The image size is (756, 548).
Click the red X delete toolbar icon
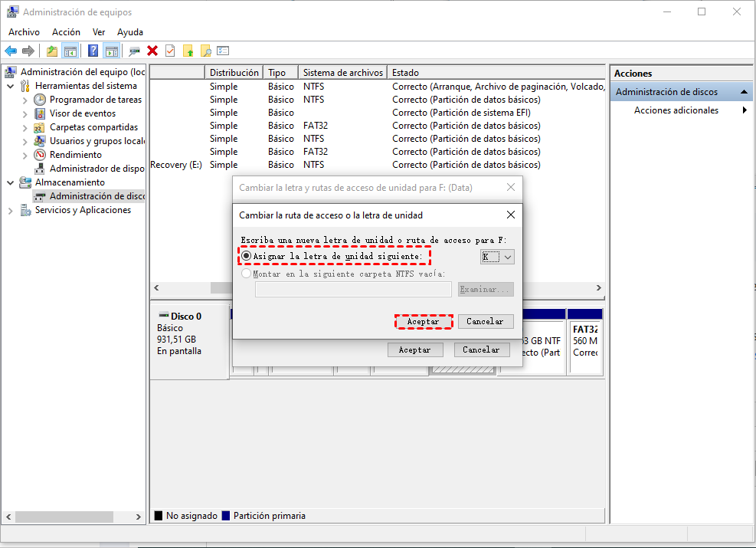coord(152,51)
